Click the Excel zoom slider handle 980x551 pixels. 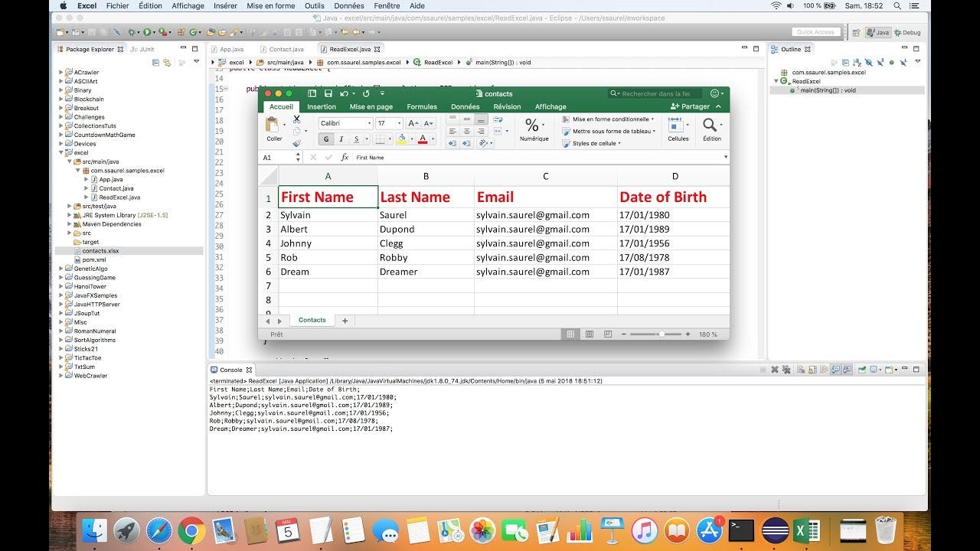tap(660, 334)
